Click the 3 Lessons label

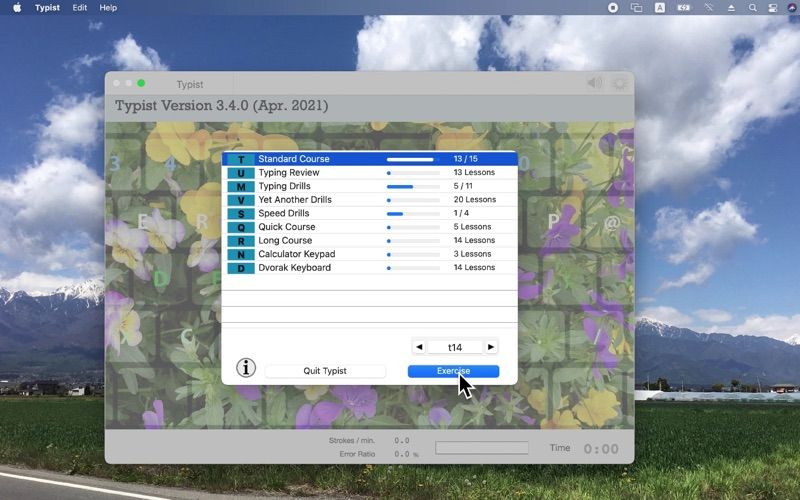[472, 254]
